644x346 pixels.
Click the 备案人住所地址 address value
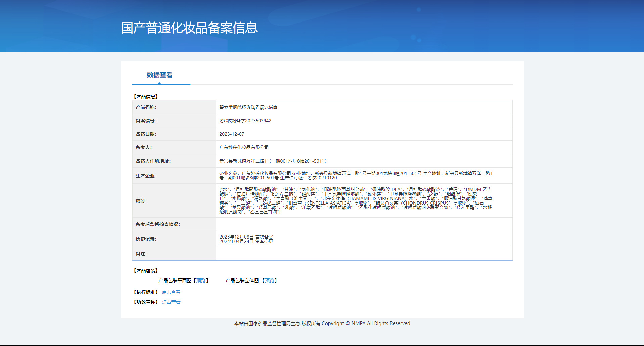[x=273, y=161]
